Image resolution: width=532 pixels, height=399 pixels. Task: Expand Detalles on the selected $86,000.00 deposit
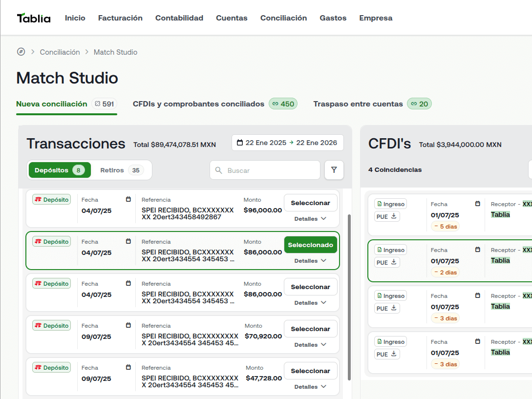point(310,261)
